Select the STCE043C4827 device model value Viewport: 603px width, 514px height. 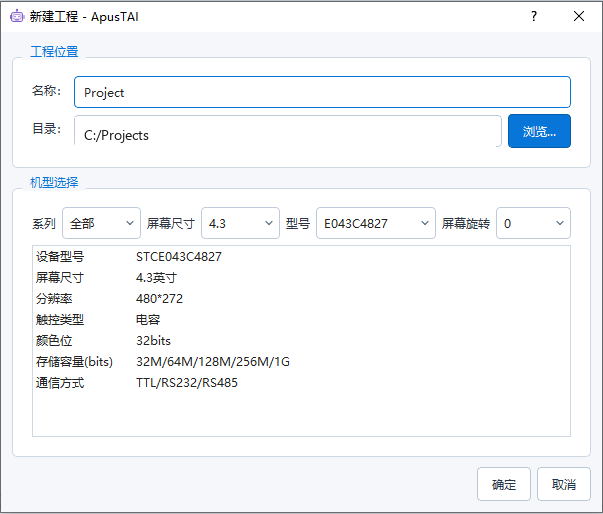point(179,257)
